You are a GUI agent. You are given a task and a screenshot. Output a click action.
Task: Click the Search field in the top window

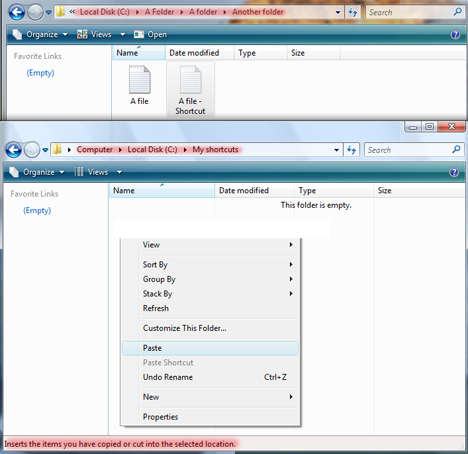(x=410, y=12)
